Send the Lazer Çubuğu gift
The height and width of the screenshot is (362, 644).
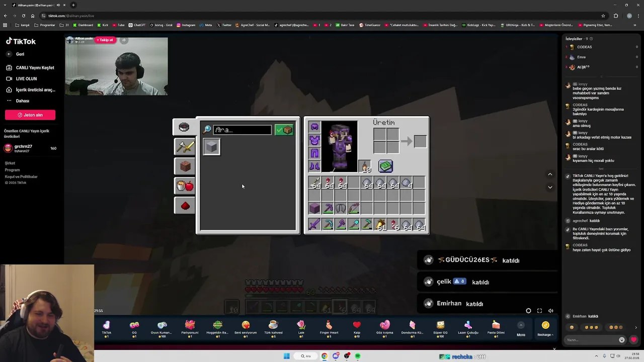(x=468, y=328)
